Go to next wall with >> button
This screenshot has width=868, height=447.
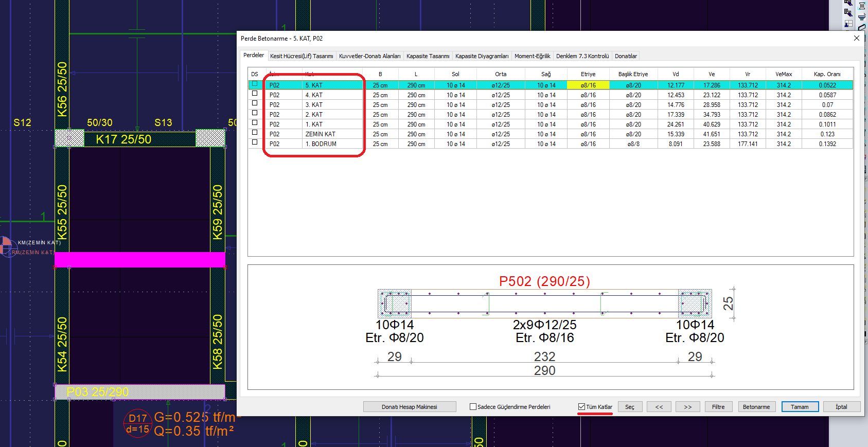(687, 407)
